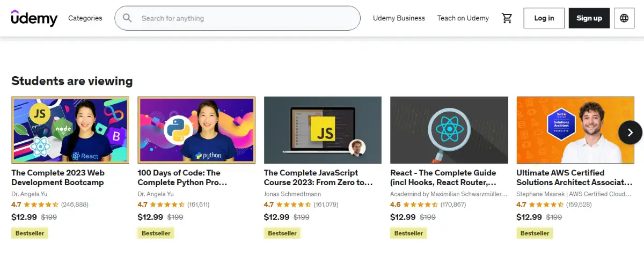Click Bestseller badge on AWS course
This screenshot has width=644, height=278.
click(535, 233)
